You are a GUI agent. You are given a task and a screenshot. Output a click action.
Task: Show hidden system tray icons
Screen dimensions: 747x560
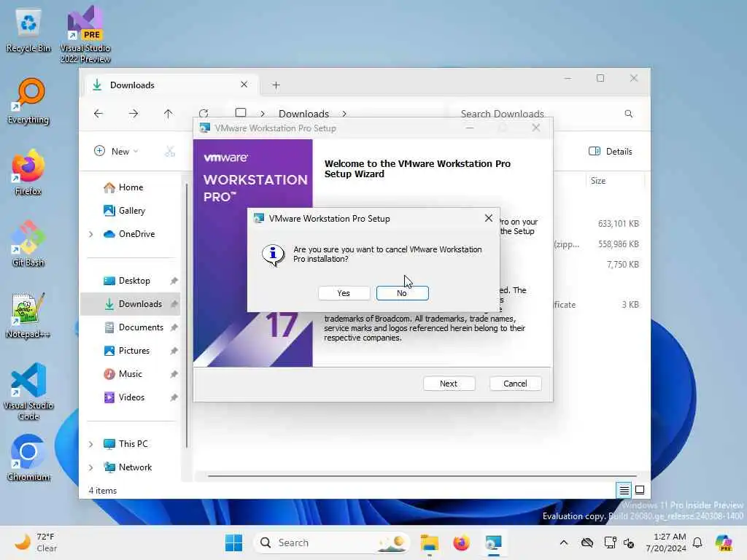pos(564,542)
